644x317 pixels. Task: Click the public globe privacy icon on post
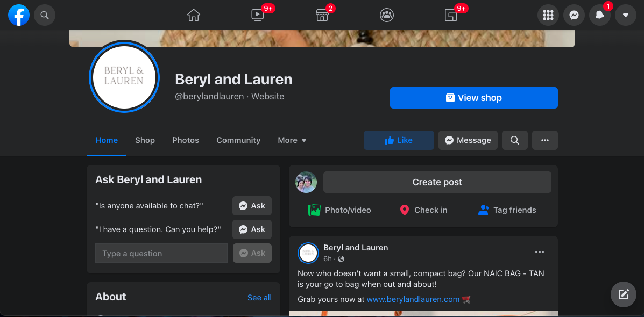[x=341, y=259]
